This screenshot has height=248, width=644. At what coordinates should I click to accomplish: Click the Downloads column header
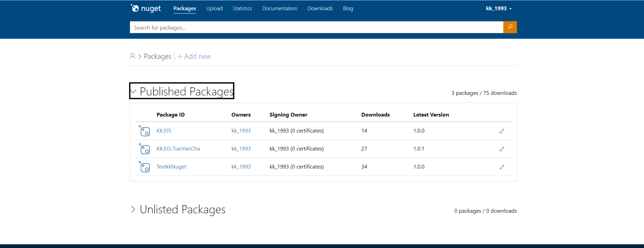[x=375, y=115]
